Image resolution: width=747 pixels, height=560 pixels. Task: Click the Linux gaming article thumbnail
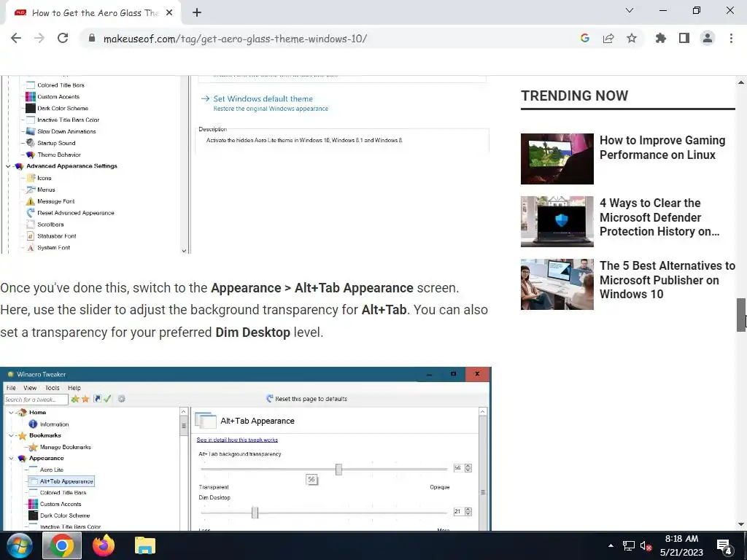(x=557, y=159)
